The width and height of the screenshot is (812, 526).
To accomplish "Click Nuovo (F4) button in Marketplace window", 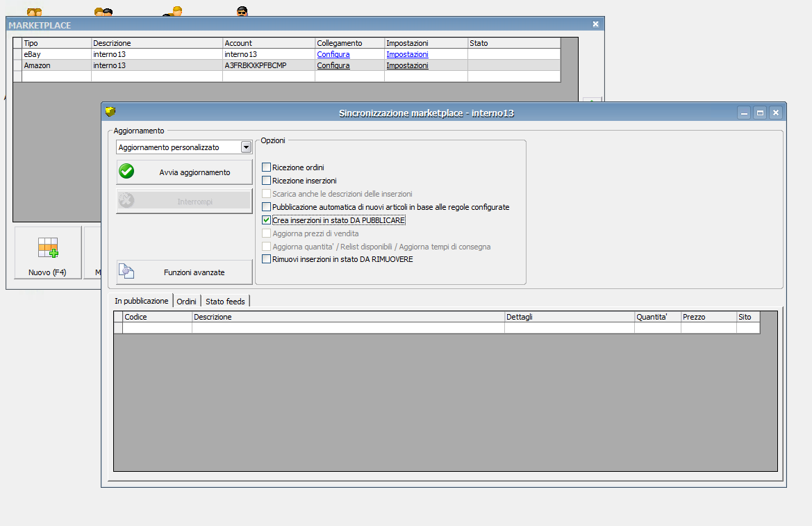I will [x=48, y=252].
